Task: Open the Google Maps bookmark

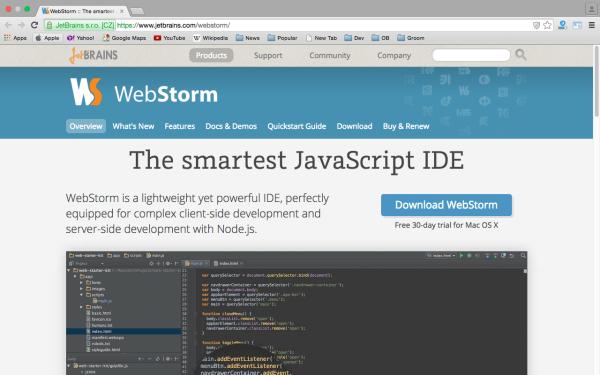Action: point(124,38)
